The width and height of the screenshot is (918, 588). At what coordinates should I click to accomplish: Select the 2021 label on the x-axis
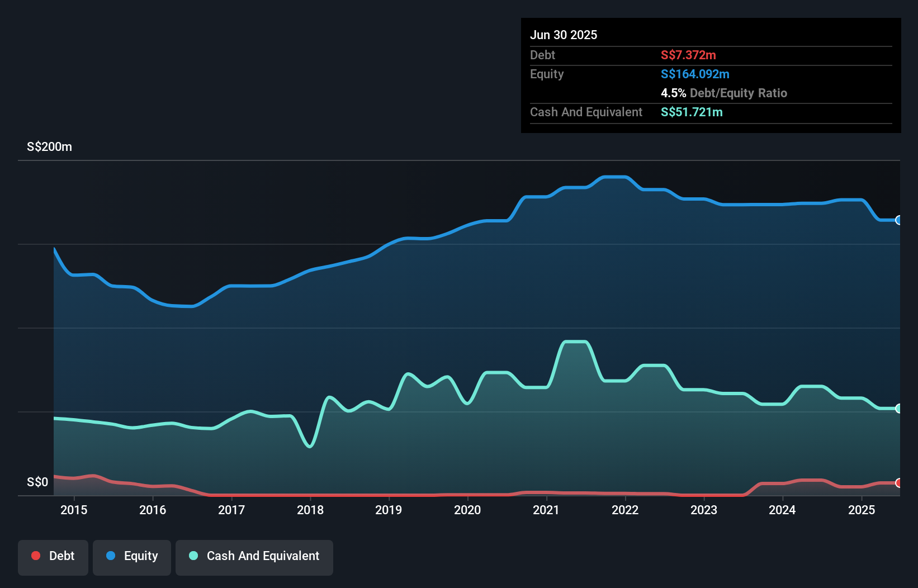546,510
